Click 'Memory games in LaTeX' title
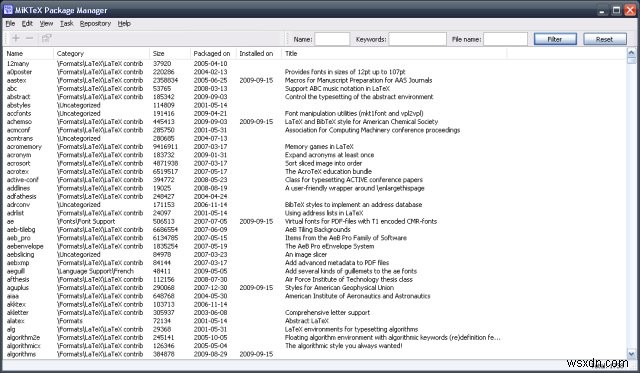 click(x=319, y=147)
